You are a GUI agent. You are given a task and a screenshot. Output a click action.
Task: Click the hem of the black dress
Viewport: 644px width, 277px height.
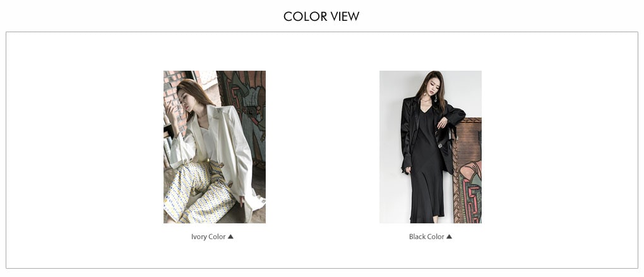pos(427,215)
